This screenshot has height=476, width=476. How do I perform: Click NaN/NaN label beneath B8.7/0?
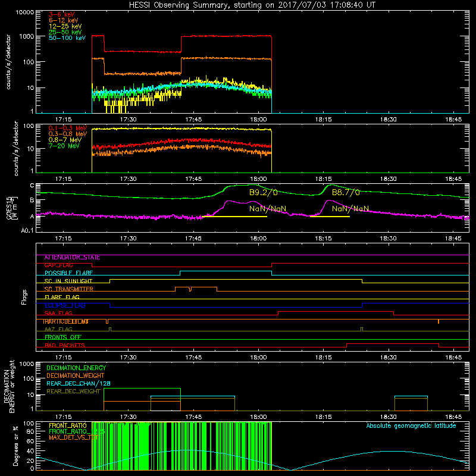tap(350, 209)
